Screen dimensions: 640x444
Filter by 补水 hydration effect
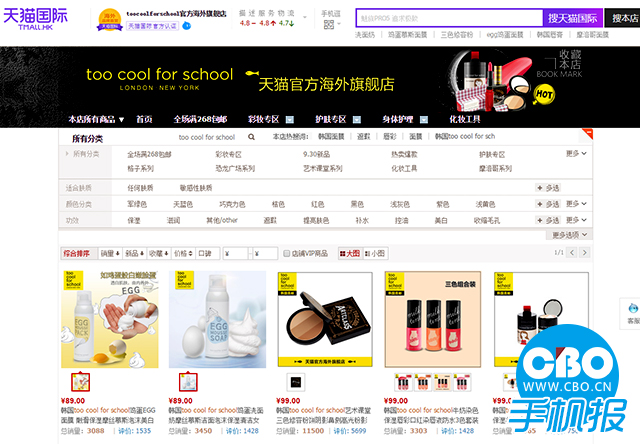362,220
